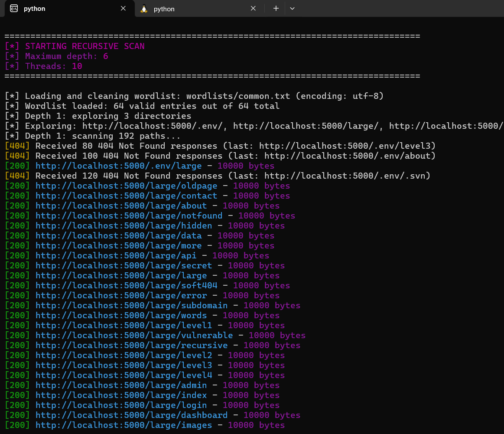Click the command prompt icon on first tab
This screenshot has height=434, width=504.
(x=14, y=8)
